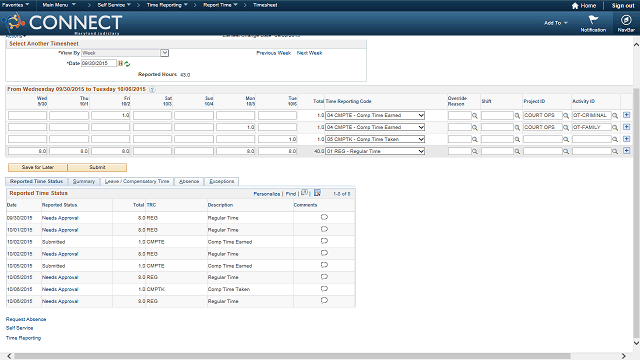Click the Submit button
Screen dimensions: 640x360
click(97, 167)
